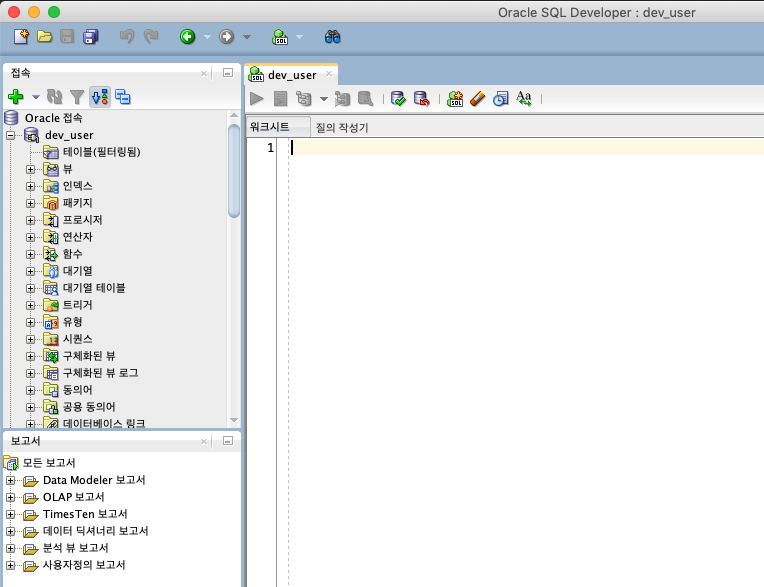The image size is (764, 587).
Task: Click green plus New Connection icon
Action: point(16,97)
